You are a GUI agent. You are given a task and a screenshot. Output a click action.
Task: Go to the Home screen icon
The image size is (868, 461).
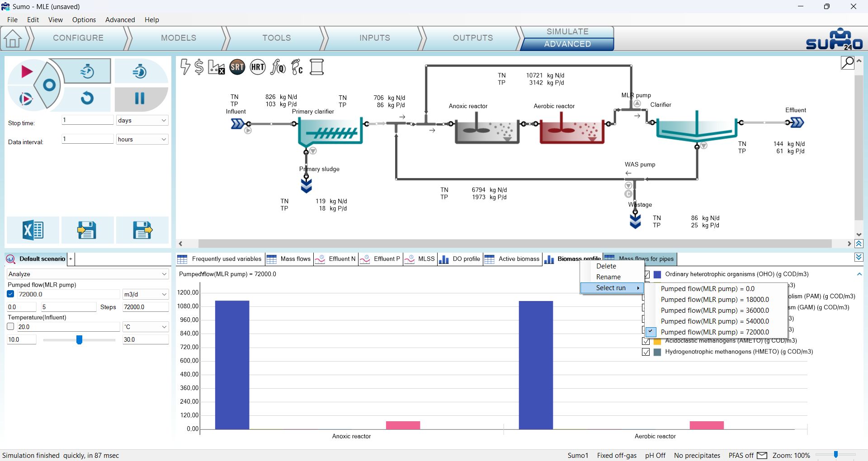(x=13, y=38)
